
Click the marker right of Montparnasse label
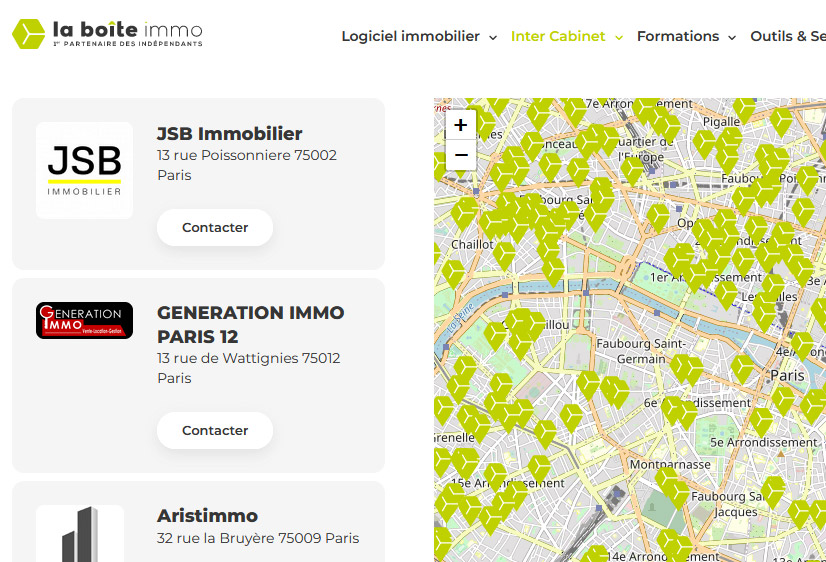coord(773,491)
